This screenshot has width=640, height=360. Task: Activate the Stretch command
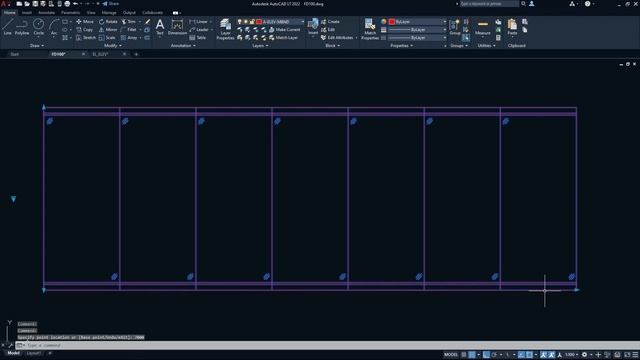pos(86,38)
